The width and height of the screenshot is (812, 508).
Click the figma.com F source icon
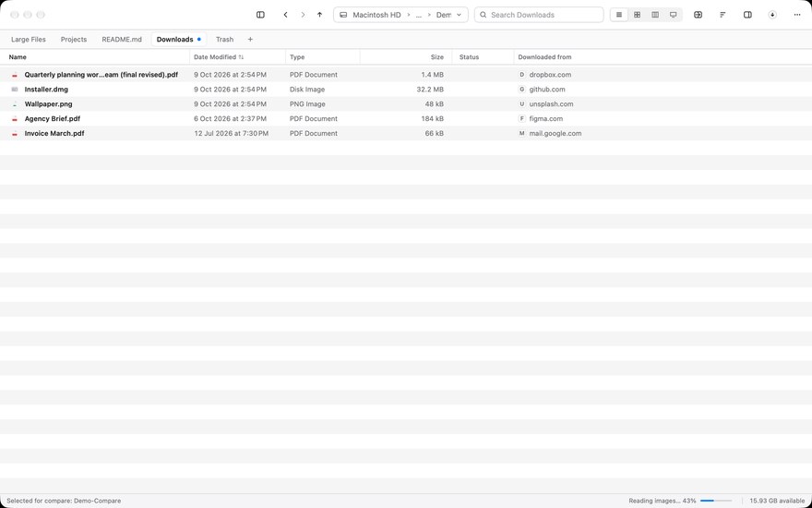[522, 119]
